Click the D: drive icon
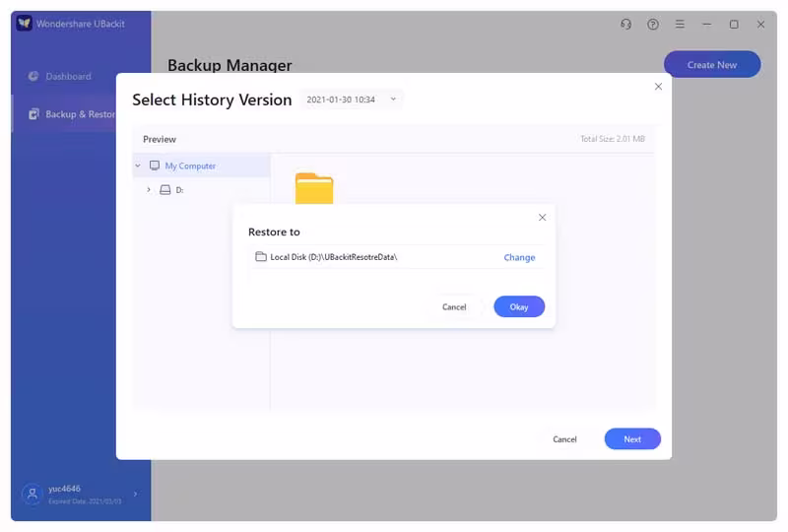Image resolution: width=788 pixels, height=532 pixels. coord(164,189)
